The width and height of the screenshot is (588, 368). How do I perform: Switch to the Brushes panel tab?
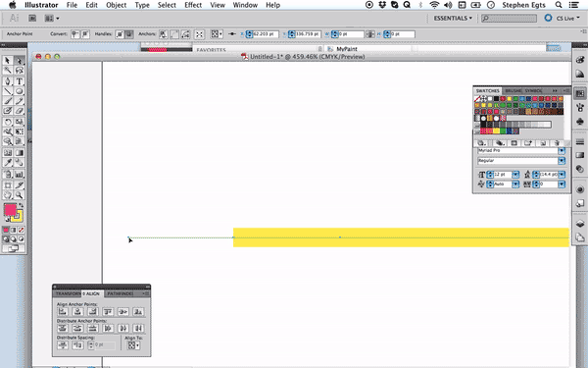513,90
